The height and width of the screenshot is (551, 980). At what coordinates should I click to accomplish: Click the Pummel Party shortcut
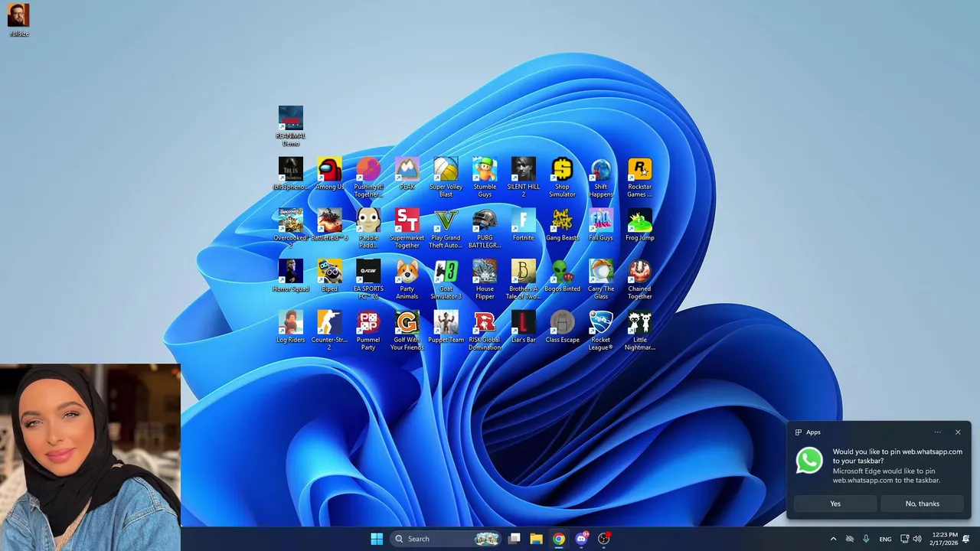click(368, 331)
